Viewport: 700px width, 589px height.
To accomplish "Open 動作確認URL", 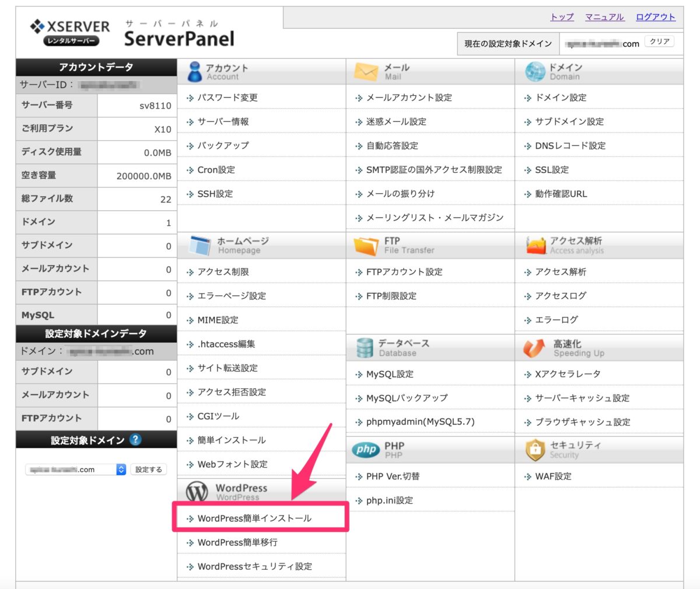I will click(561, 194).
